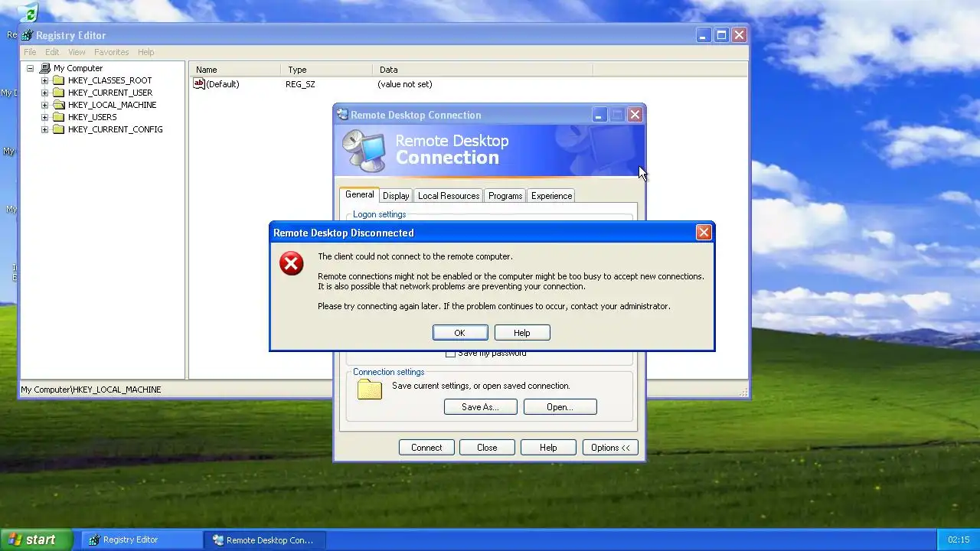Image resolution: width=980 pixels, height=551 pixels.
Task: Open the Experience tab
Action: pos(551,196)
